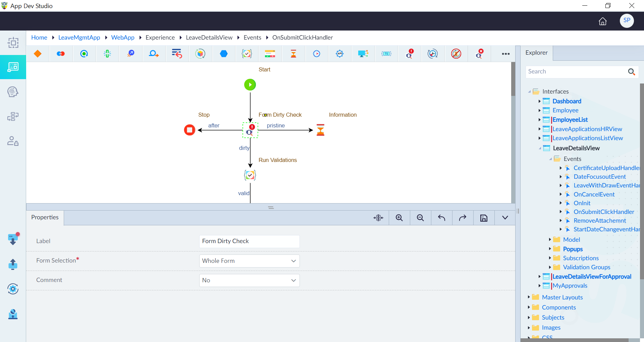644x342 pixels.
Task: Click the orange diamond decision tool
Action: coord(38,54)
